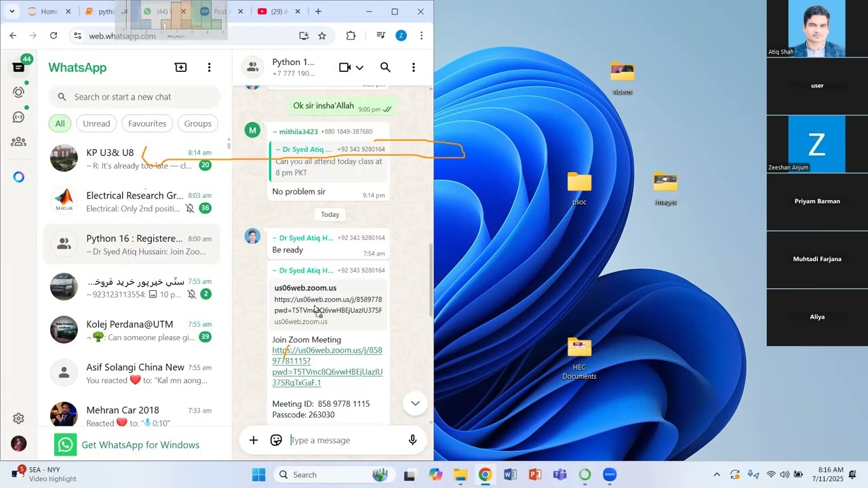Start a new chat in WhatsApp

pyautogui.click(x=180, y=67)
